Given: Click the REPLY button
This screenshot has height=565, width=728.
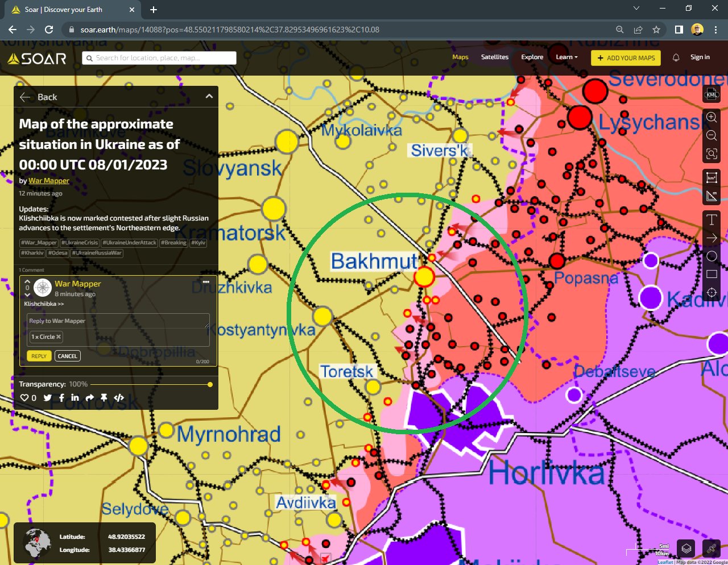Looking at the screenshot, I should 39,356.
